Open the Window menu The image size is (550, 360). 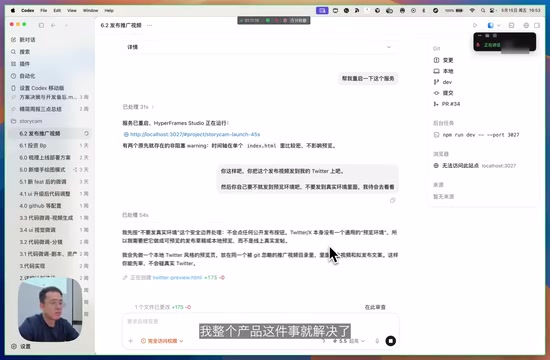pyautogui.click(x=90, y=11)
